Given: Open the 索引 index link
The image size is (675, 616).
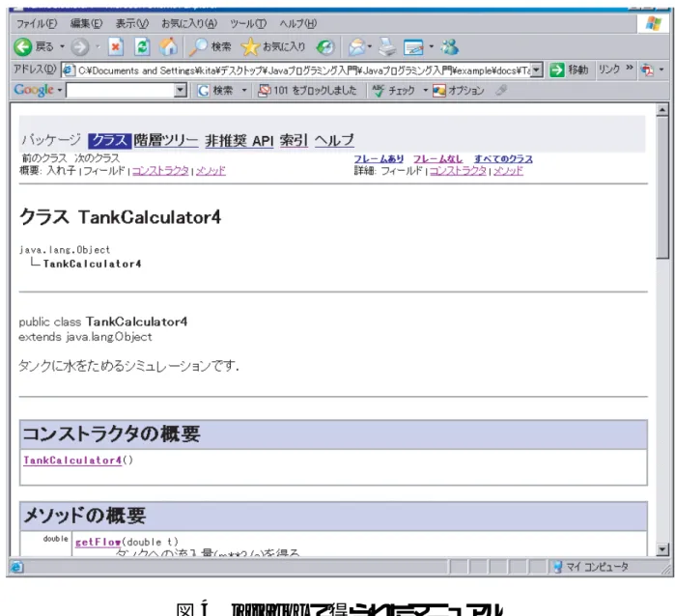Looking at the screenshot, I should tap(294, 141).
